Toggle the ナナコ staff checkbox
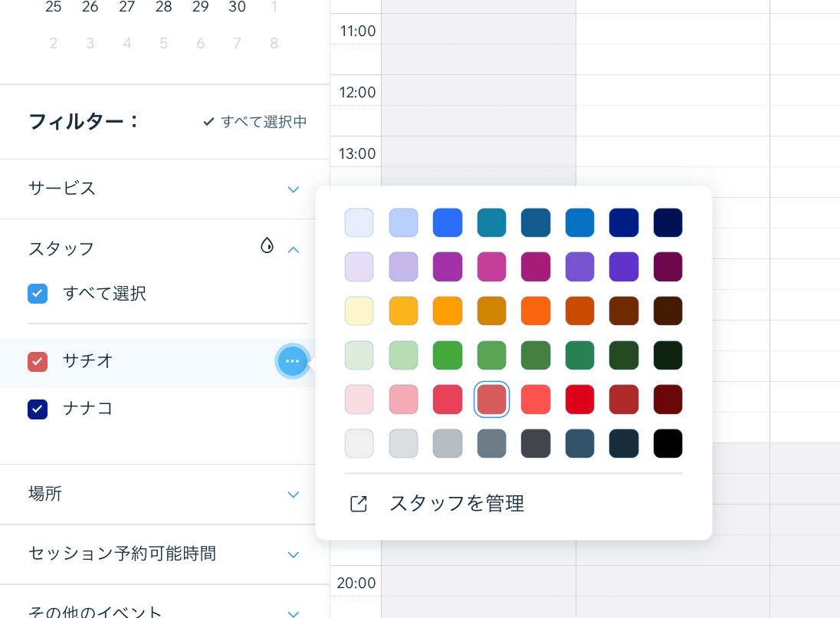 pos(38,409)
